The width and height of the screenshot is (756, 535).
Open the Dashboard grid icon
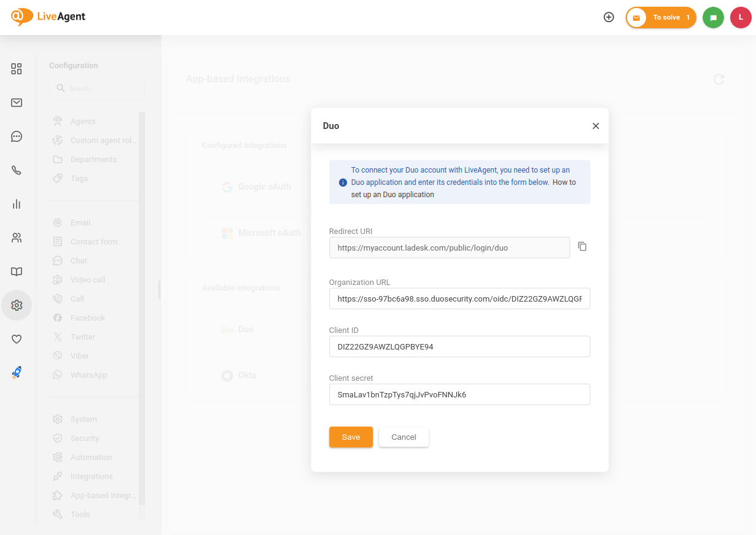pyautogui.click(x=17, y=69)
